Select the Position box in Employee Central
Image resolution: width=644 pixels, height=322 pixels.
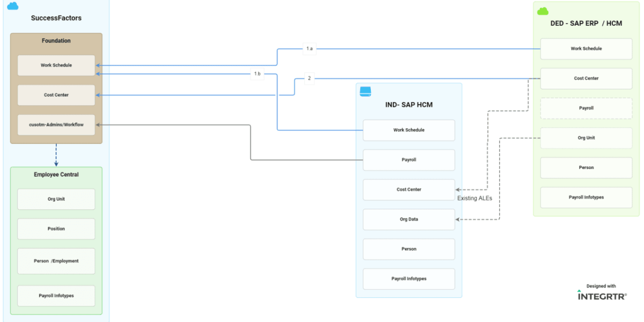[56, 229]
